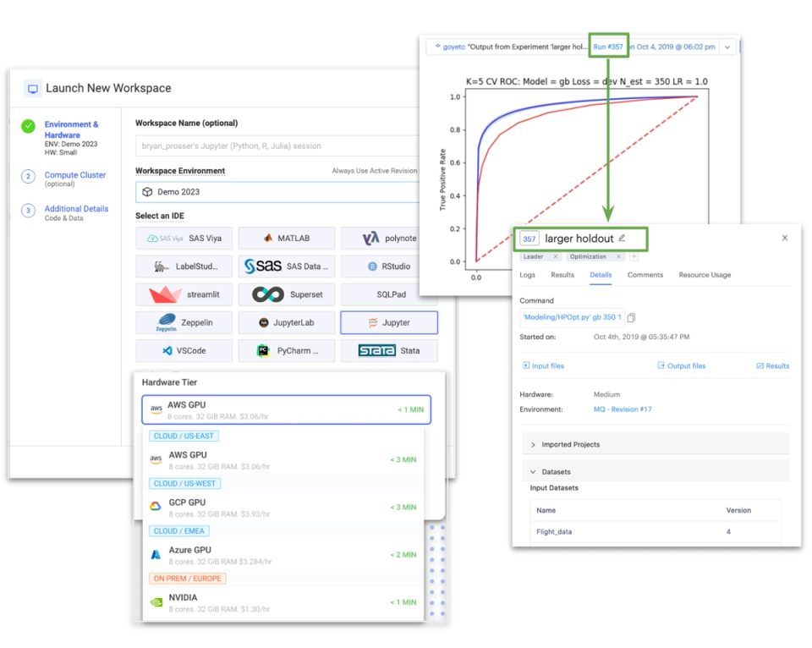Viewport: 812px width, 648px height.
Task: Expand Imported Projects section
Action: click(655, 444)
